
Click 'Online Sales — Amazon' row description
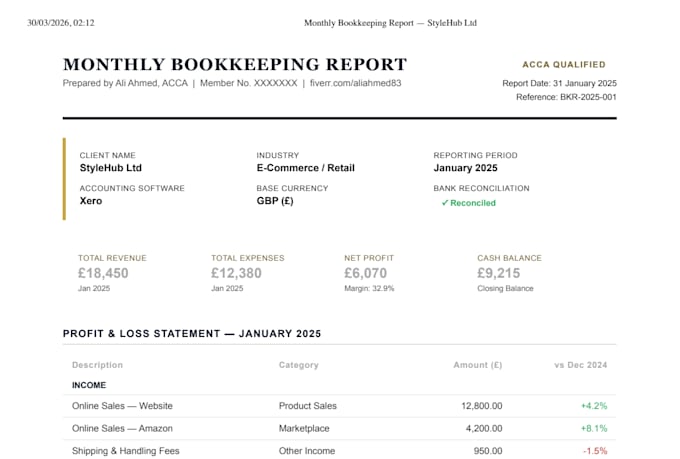[122, 428]
